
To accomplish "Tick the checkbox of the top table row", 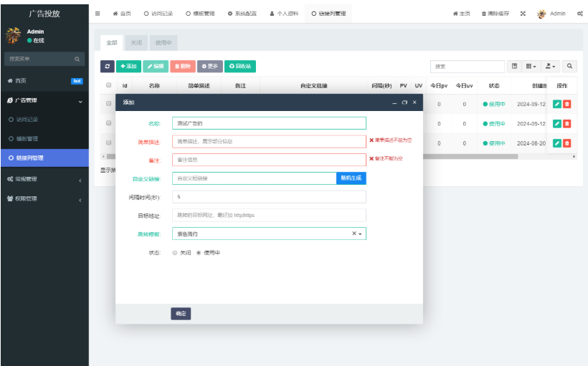I will (x=109, y=103).
